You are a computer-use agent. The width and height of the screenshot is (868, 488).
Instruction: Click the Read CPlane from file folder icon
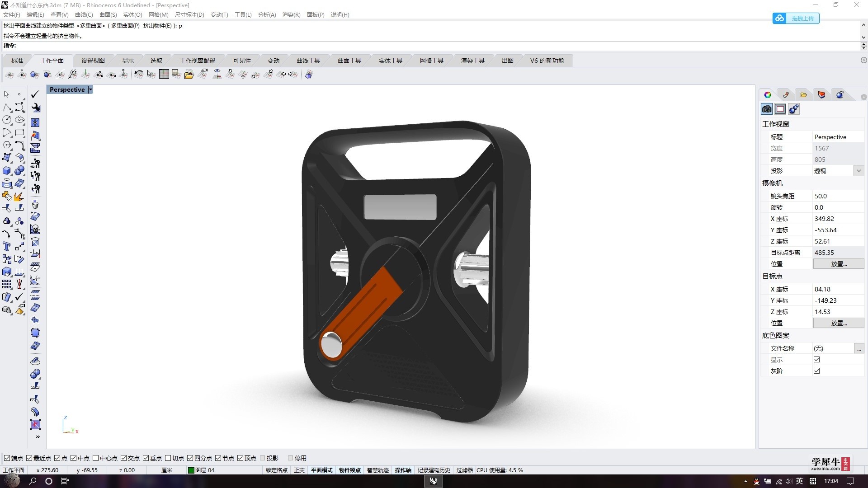189,74
